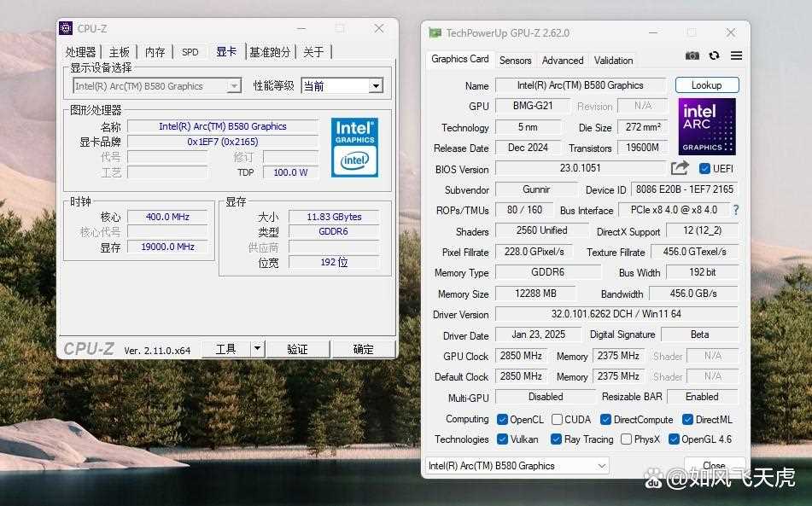
Task: Click the share icon next to UEFI
Action: tap(679, 168)
